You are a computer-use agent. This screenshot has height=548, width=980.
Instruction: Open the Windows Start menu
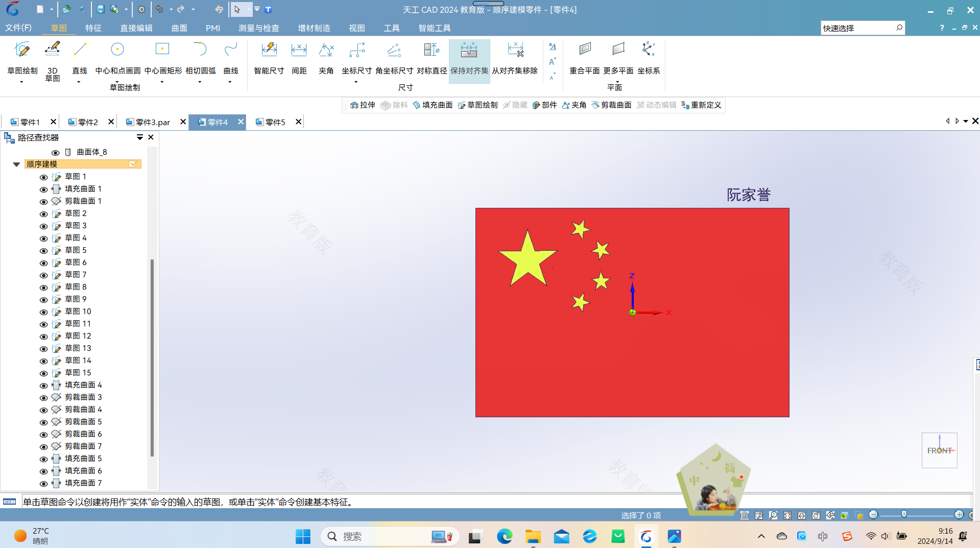pos(303,536)
